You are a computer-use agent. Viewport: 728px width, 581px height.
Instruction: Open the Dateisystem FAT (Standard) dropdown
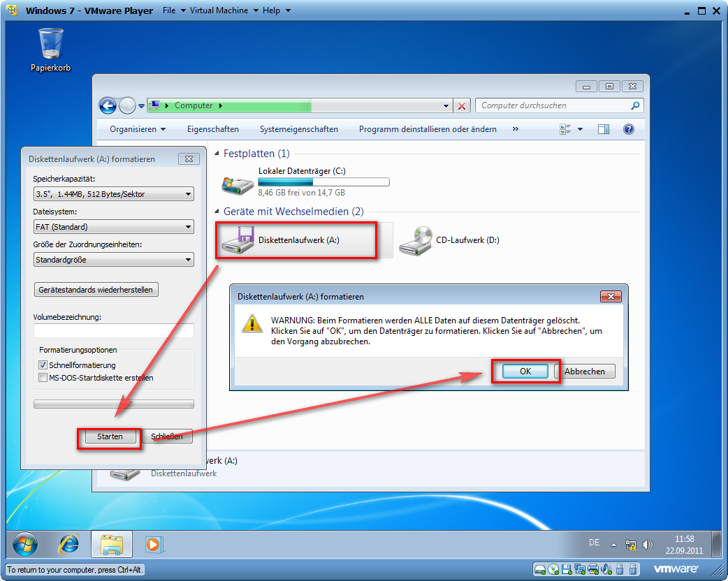tap(114, 227)
